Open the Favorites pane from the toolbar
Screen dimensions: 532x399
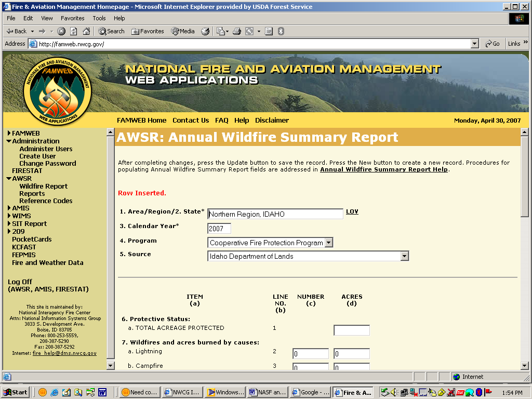click(x=148, y=31)
